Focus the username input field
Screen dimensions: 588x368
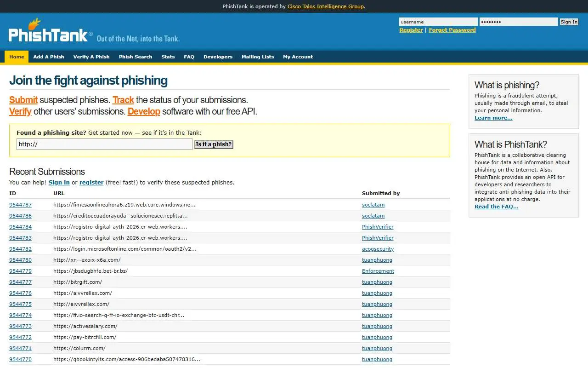pyautogui.click(x=438, y=22)
